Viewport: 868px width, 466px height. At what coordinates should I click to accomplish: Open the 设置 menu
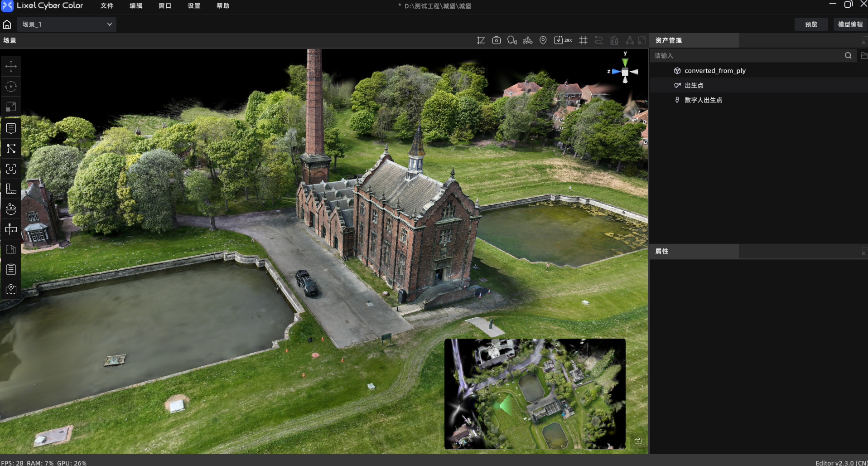tap(194, 6)
